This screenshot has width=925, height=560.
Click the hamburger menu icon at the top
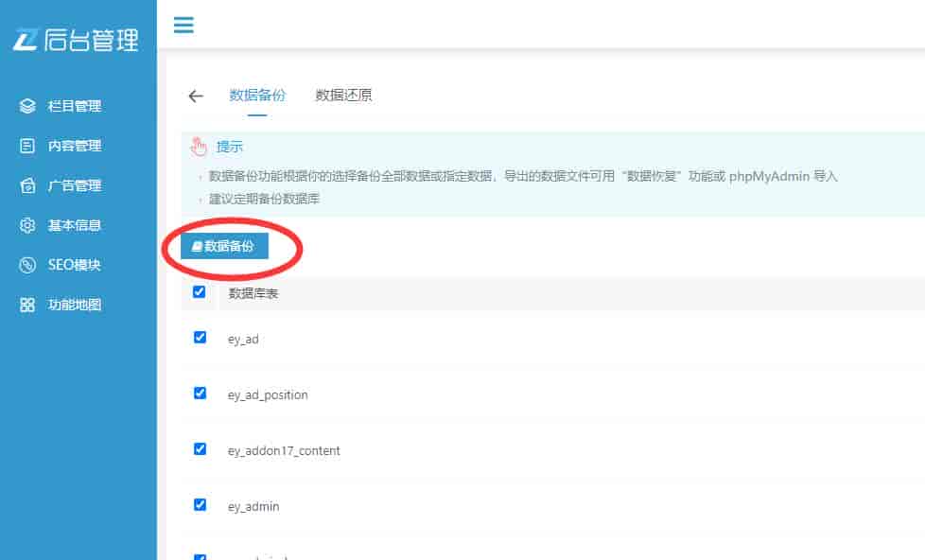[183, 26]
